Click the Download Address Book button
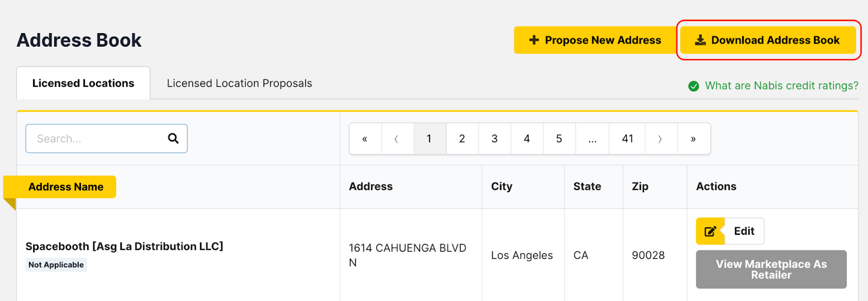 pyautogui.click(x=768, y=40)
